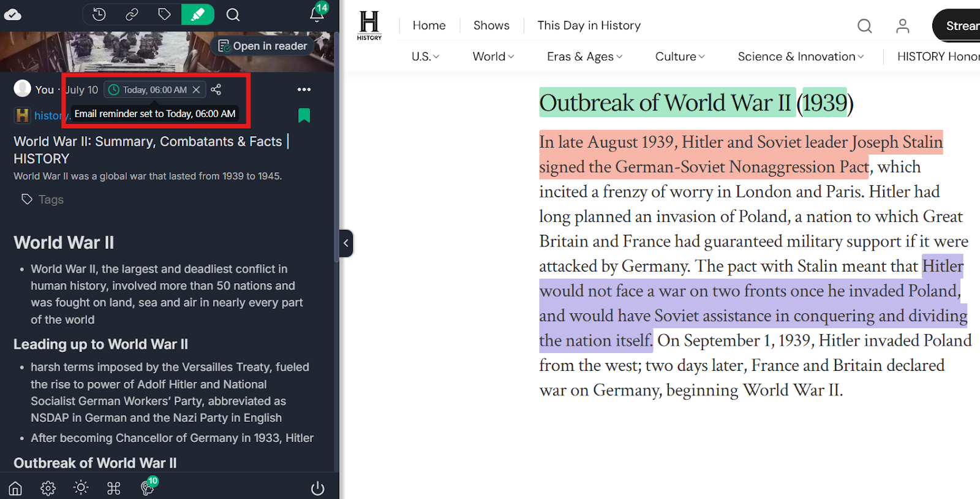
Task: Open the icon with 10 badge
Action: tap(148, 487)
